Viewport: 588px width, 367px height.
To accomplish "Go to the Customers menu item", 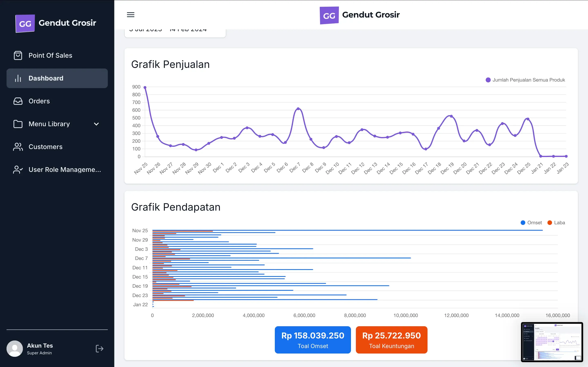I will [46, 147].
